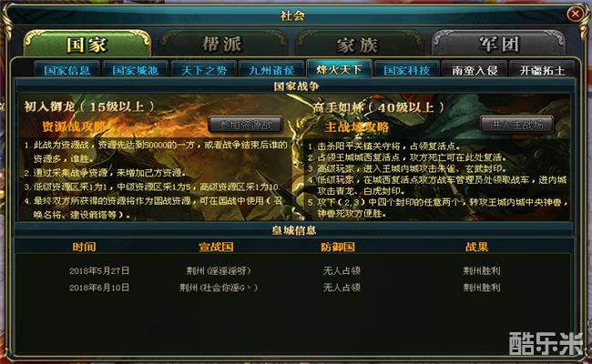The height and width of the screenshot is (364, 592).
Task: Select the 国家城池 sub-tab
Action: click(x=135, y=70)
